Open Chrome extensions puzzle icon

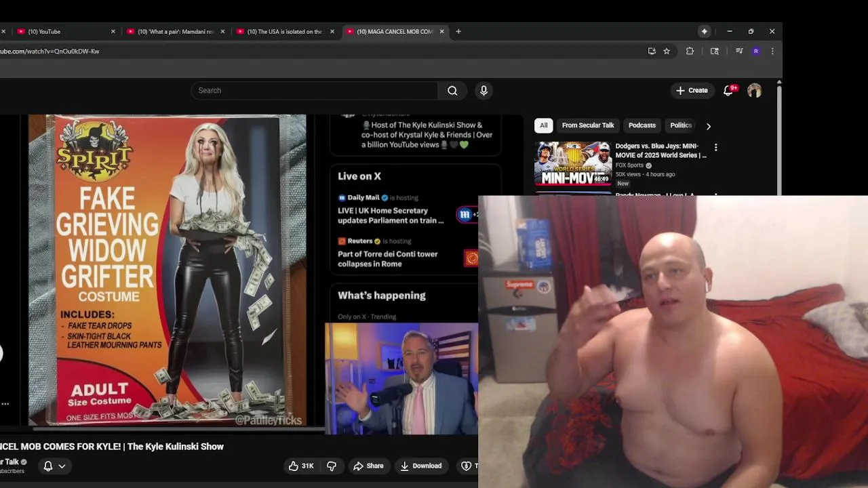click(690, 51)
